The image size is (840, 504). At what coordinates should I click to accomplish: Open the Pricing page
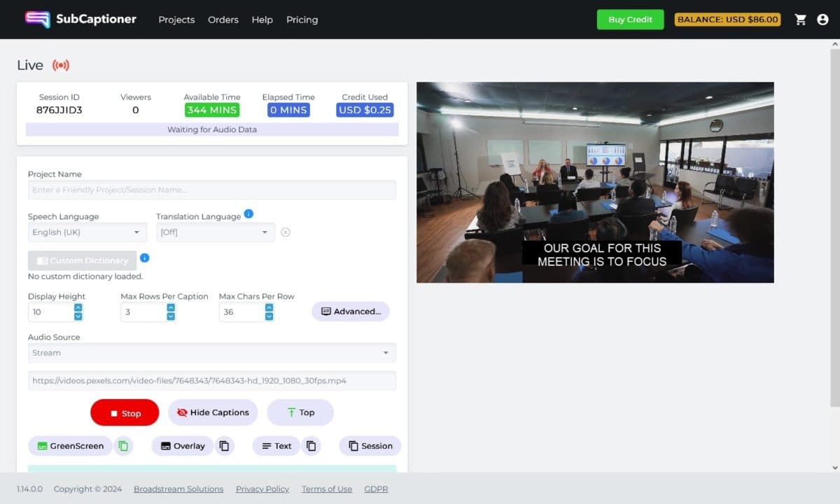(302, 20)
